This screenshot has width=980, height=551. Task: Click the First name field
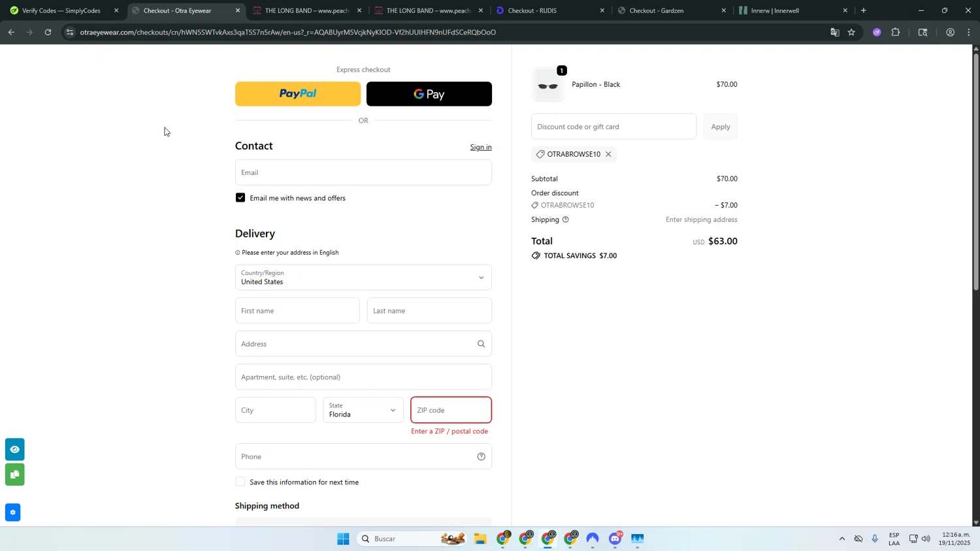(297, 311)
